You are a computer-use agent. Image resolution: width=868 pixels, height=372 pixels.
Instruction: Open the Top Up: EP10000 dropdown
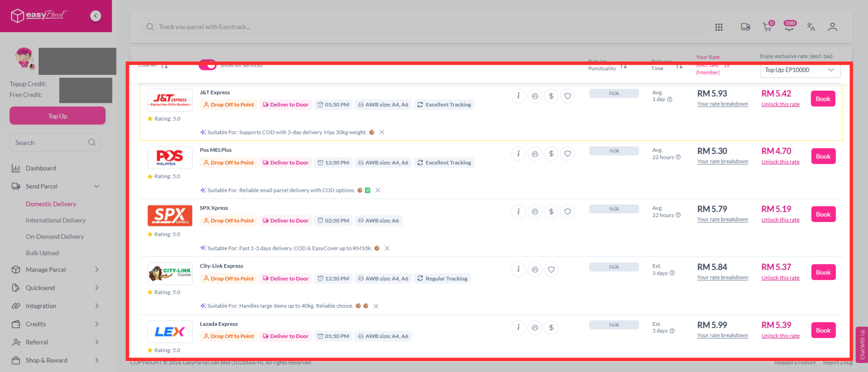pos(800,70)
